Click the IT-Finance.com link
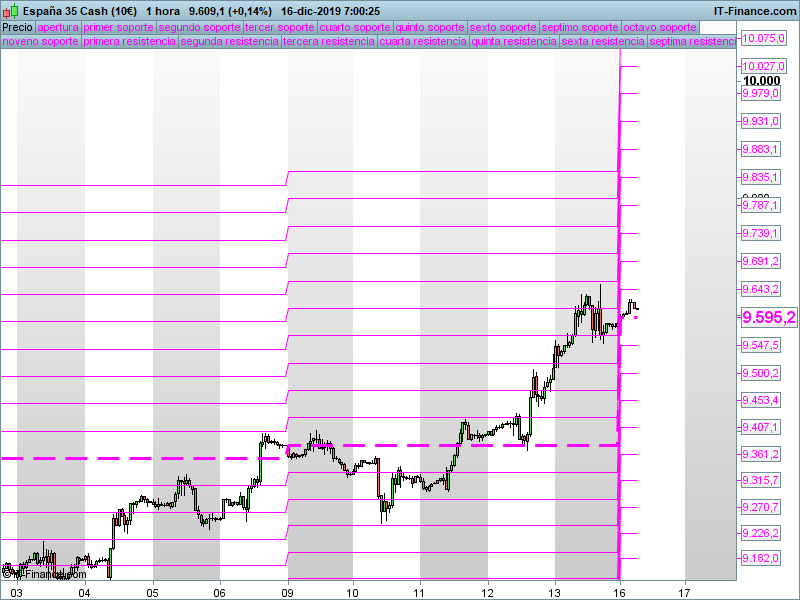 (755, 11)
